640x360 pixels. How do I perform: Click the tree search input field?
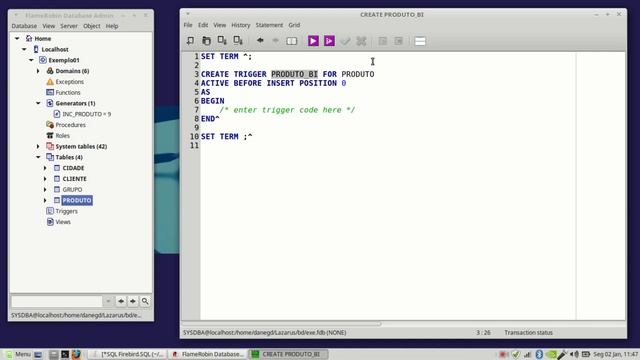click(57, 301)
